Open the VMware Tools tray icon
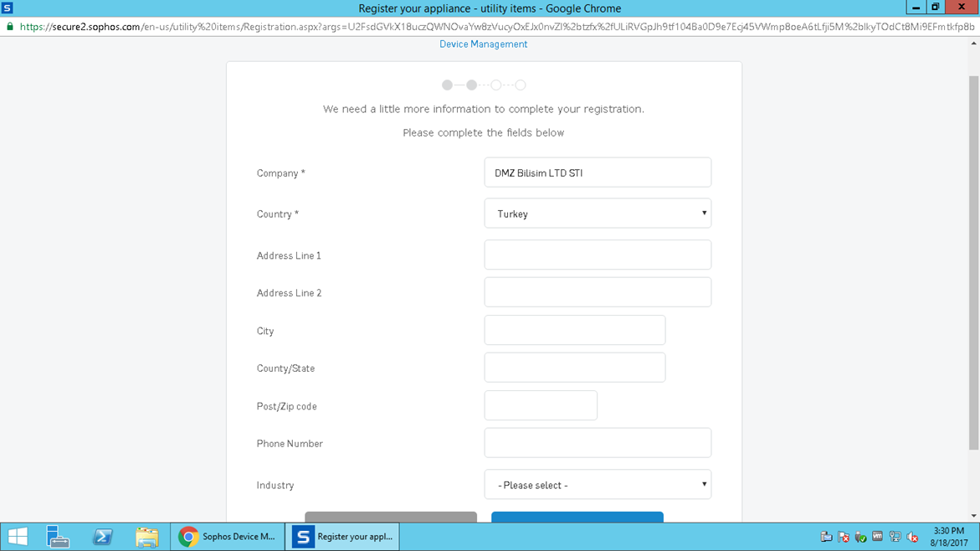The image size is (980, 551). click(878, 537)
